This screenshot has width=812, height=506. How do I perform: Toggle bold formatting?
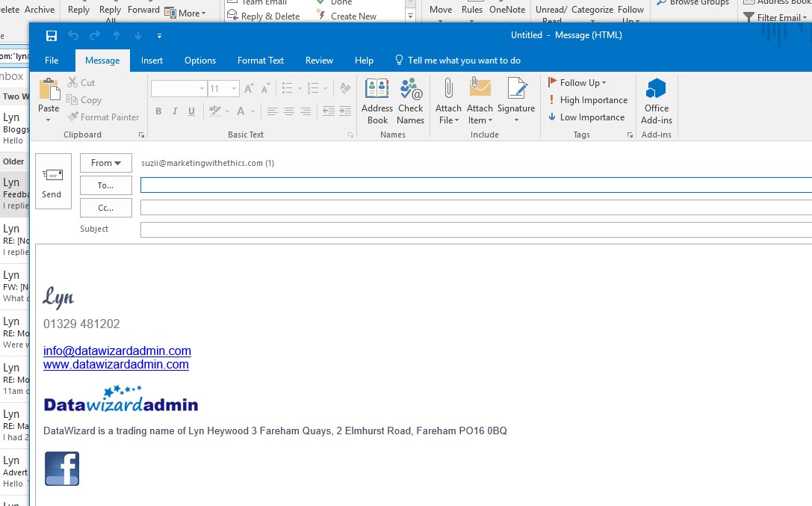[x=158, y=111]
